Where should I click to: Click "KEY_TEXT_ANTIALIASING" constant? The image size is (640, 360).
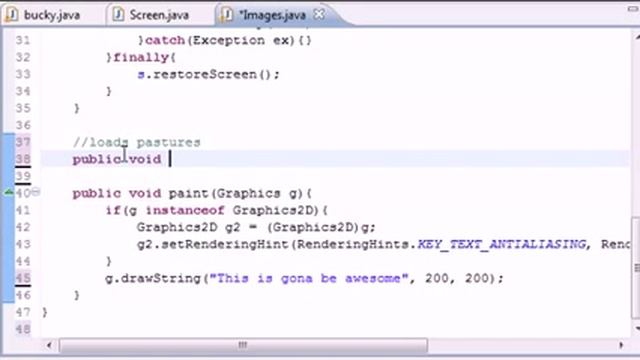pos(502,244)
